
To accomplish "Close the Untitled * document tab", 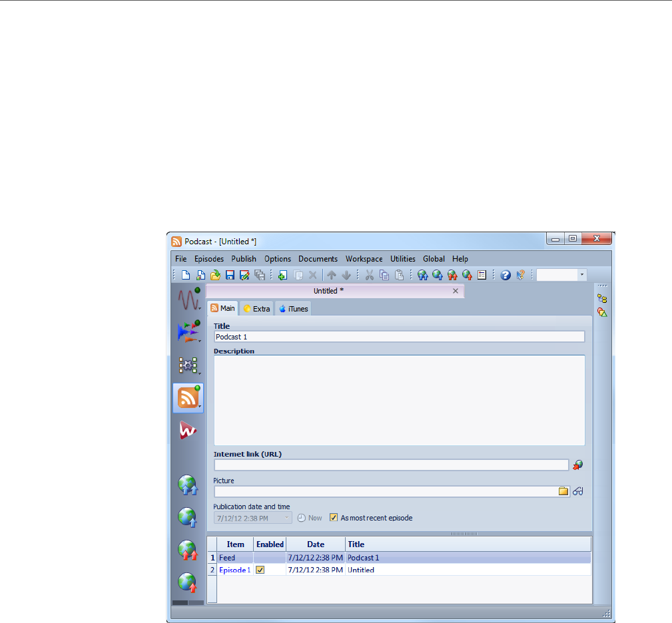I will [x=456, y=291].
